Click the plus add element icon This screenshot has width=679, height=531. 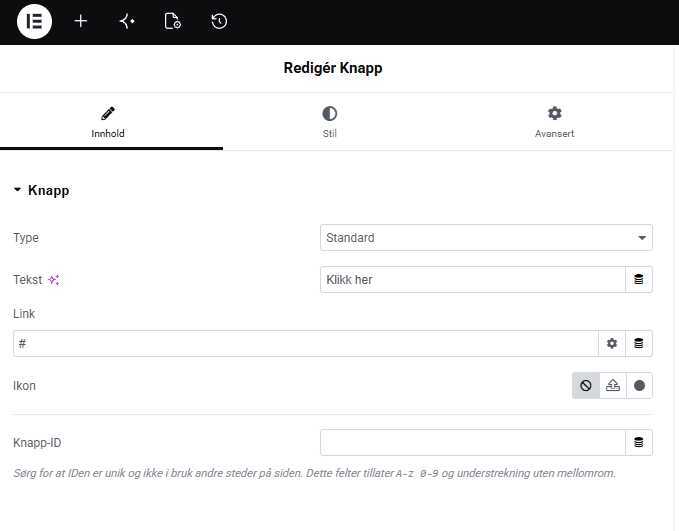pyautogui.click(x=81, y=21)
